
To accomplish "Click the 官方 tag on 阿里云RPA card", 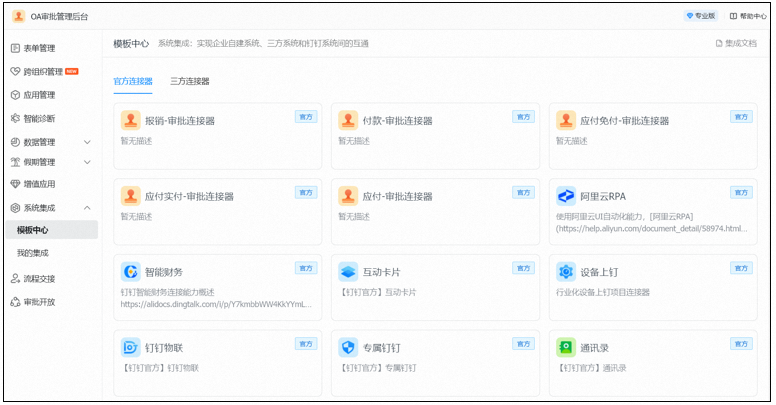I will click(x=741, y=193).
